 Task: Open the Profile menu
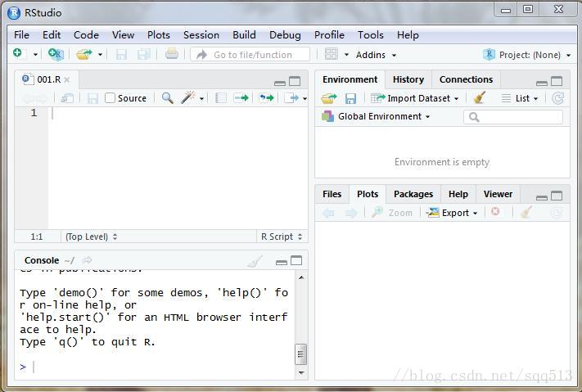pyautogui.click(x=329, y=35)
